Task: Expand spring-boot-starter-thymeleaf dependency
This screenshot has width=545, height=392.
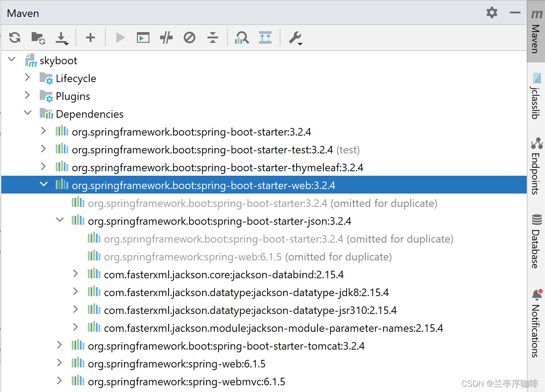Action: click(43, 166)
